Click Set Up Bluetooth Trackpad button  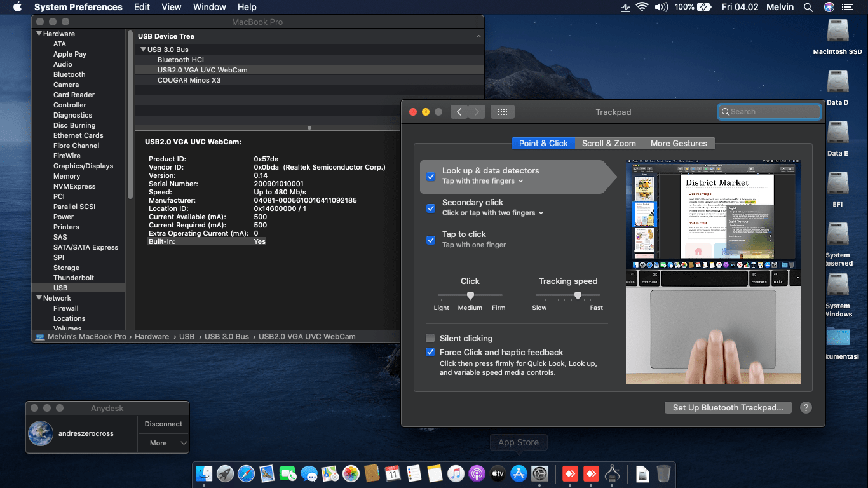[x=728, y=408]
